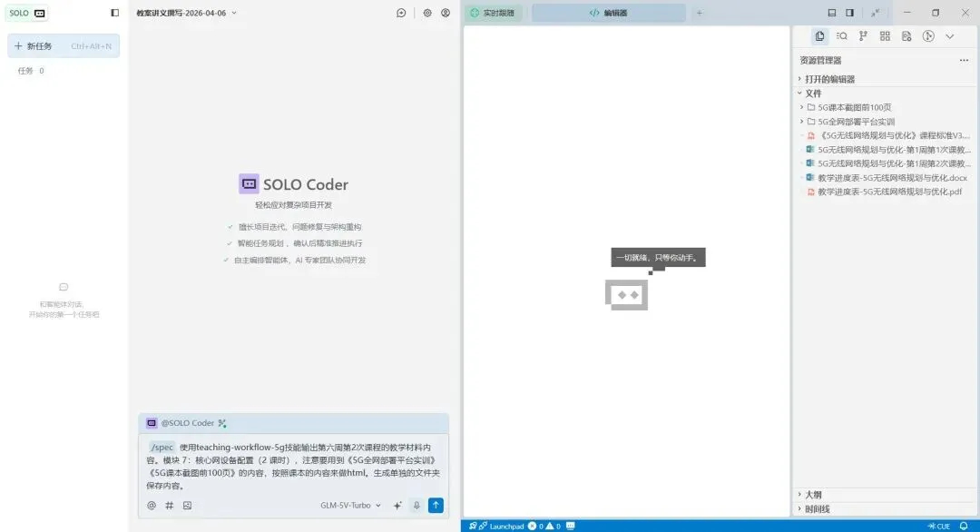
Task: Click the agent configure icon beside SOLO Coder
Action: (222, 423)
